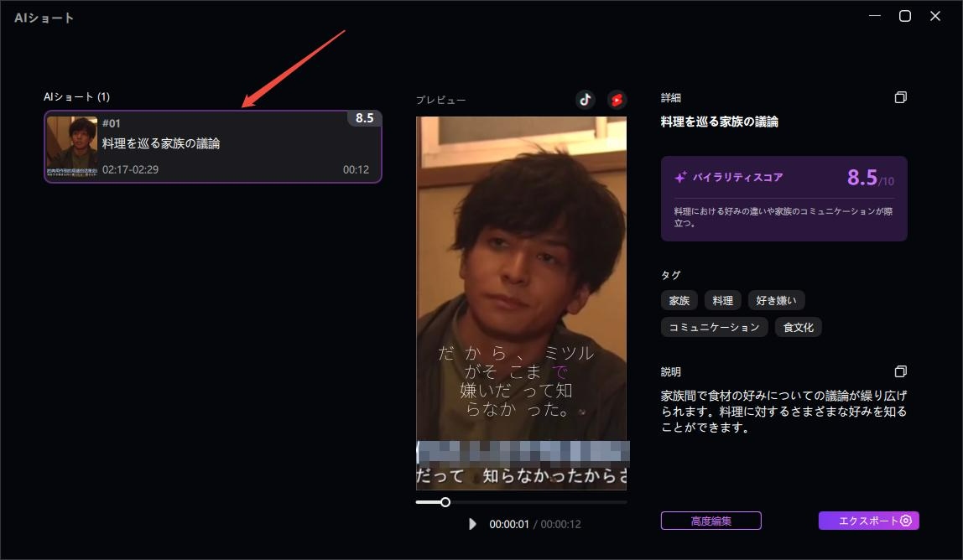The image size is (963, 560).
Task: Open 高度編集 advanced editing
Action: [711, 521]
